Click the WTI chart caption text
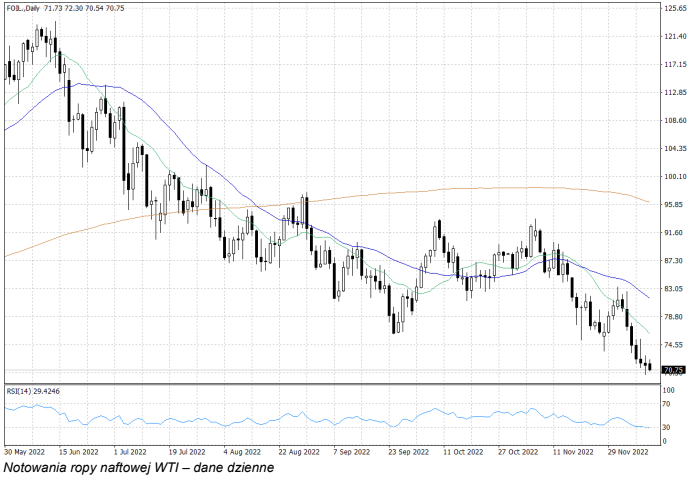This screenshot has width=691, height=479. click(137, 467)
